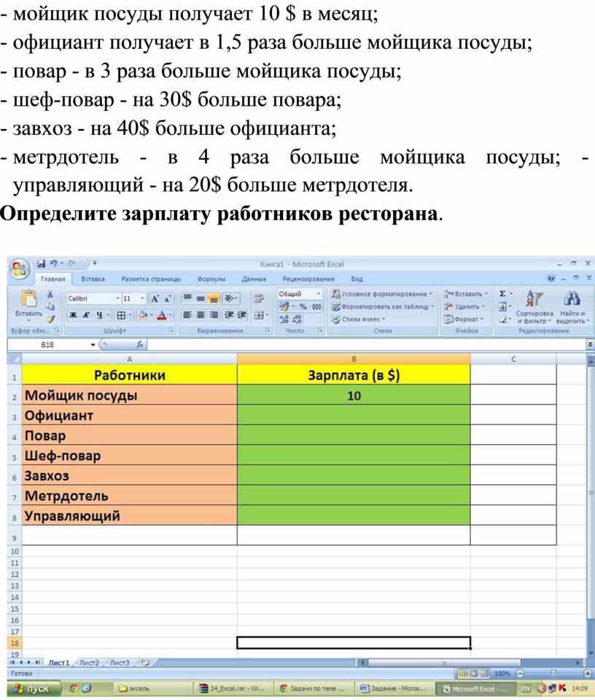Switch to Формулы ribbon tab
Viewport: 595px width, 700px height.
(x=211, y=279)
